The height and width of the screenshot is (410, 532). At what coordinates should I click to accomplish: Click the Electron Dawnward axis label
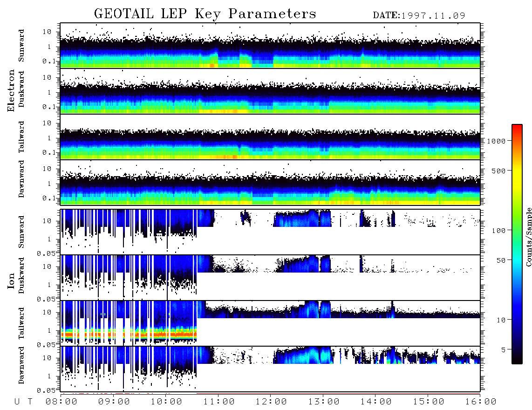click(x=21, y=179)
